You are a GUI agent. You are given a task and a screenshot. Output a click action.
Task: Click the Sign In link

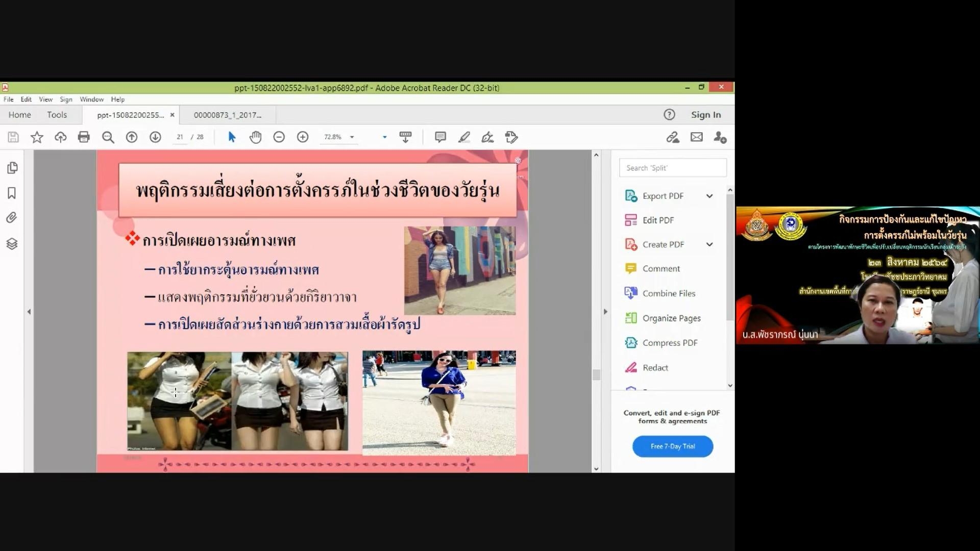[x=706, y=115]
